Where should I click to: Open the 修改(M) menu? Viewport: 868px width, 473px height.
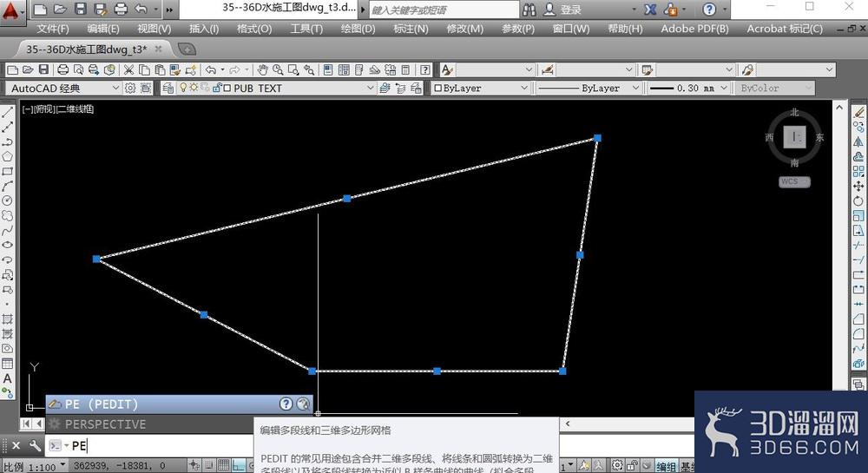465,29
